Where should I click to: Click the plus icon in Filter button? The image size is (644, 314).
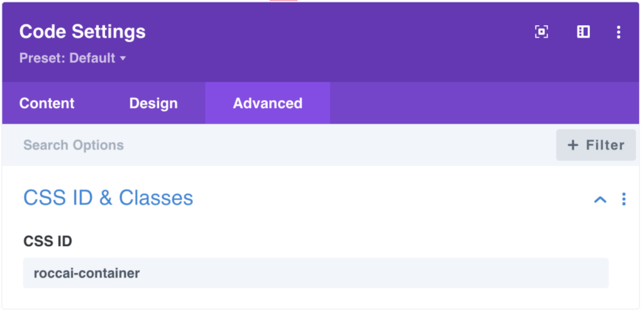572,145
